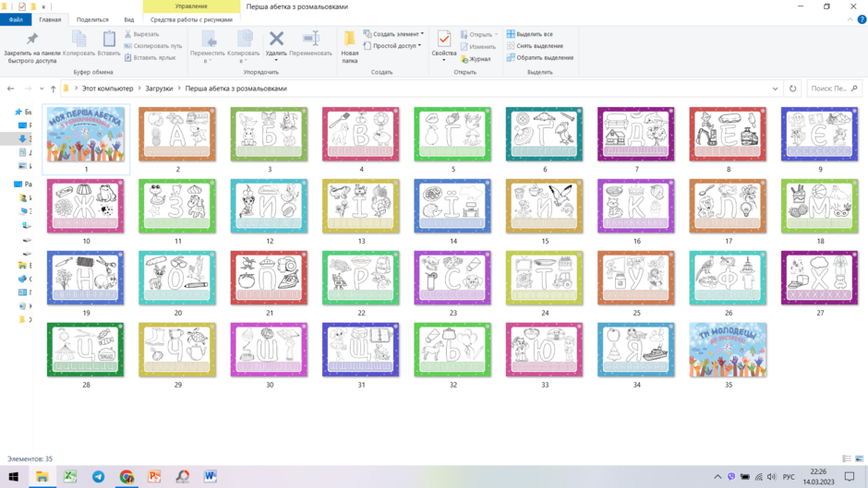The width and height of the screenshot is (868, 488).
Task: Open Средства работы с рисунками tab
Action: (x=191, y=19)
